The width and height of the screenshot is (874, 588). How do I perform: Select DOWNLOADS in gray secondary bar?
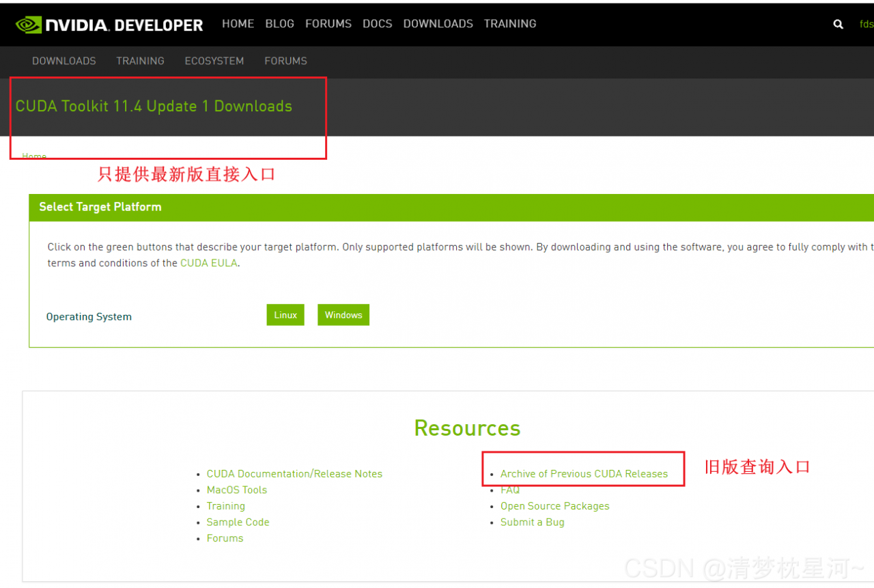click(64, 61)
